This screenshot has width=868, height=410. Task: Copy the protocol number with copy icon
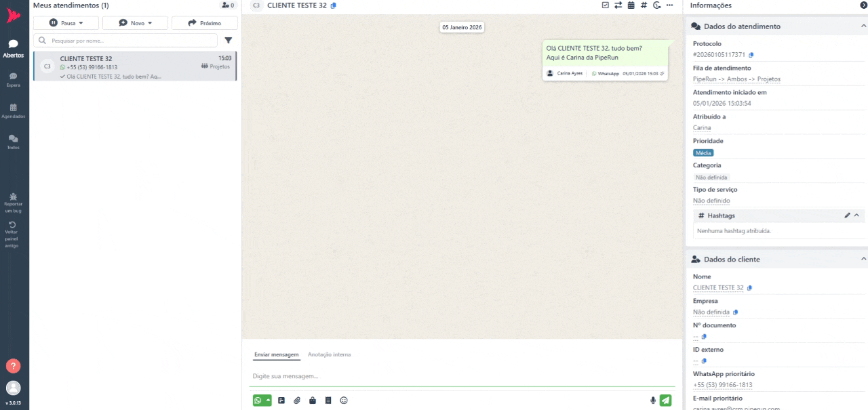751,55
